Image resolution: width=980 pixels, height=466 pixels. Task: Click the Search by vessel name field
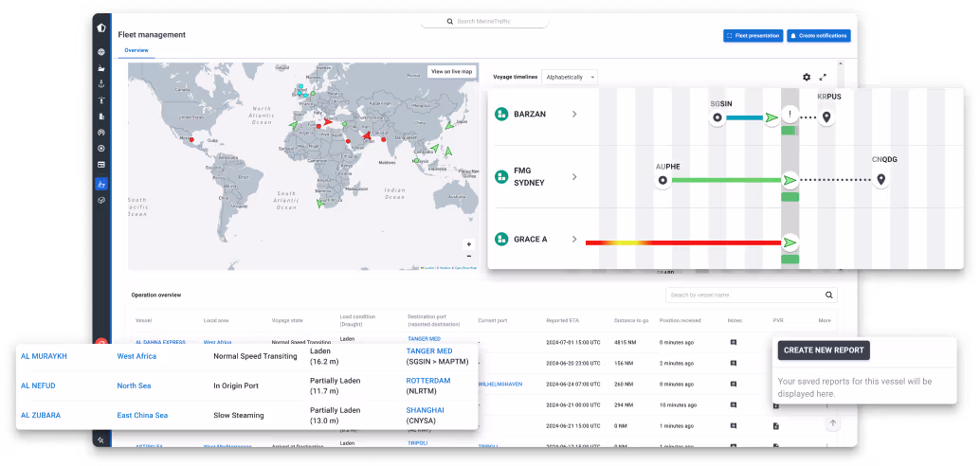(x=752, y=295)
